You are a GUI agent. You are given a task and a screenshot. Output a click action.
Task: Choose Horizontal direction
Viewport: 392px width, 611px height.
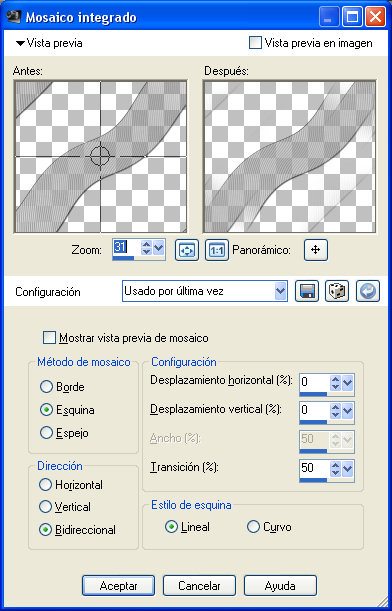46,484
